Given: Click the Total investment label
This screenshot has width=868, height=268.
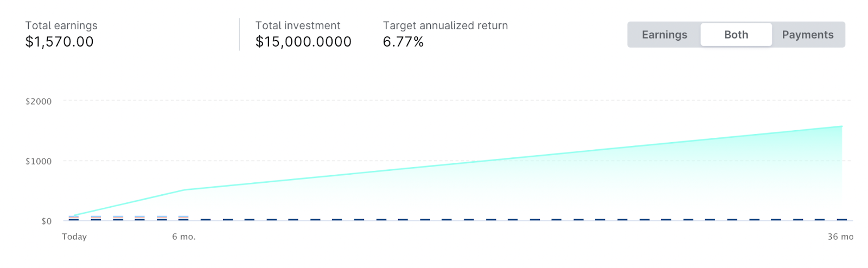Looking at the screenshot, I should point(298,25).
